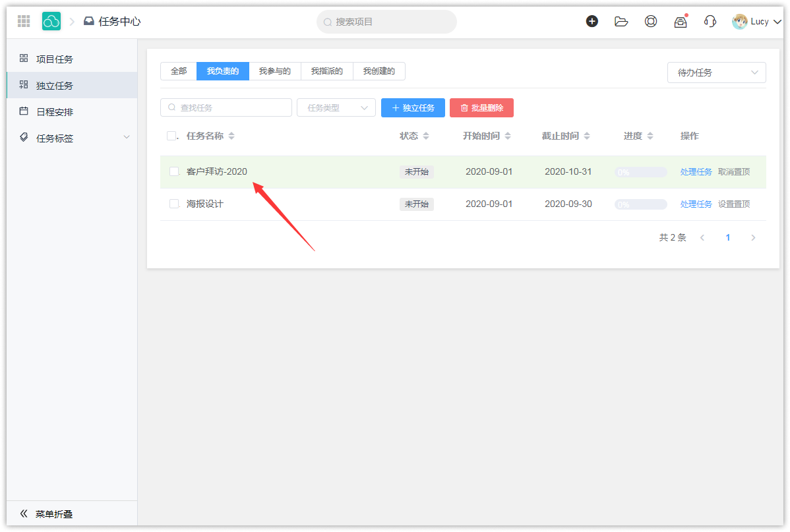The height and width of the screenshot is (532, 790).
Task: Select 日程安排 in the sidebar
Action: 55,112
